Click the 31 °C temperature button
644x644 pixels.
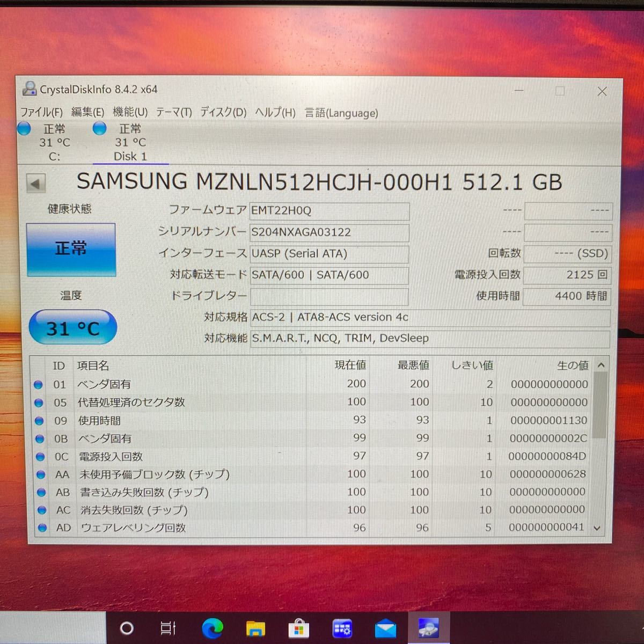(x=72, y=328)
